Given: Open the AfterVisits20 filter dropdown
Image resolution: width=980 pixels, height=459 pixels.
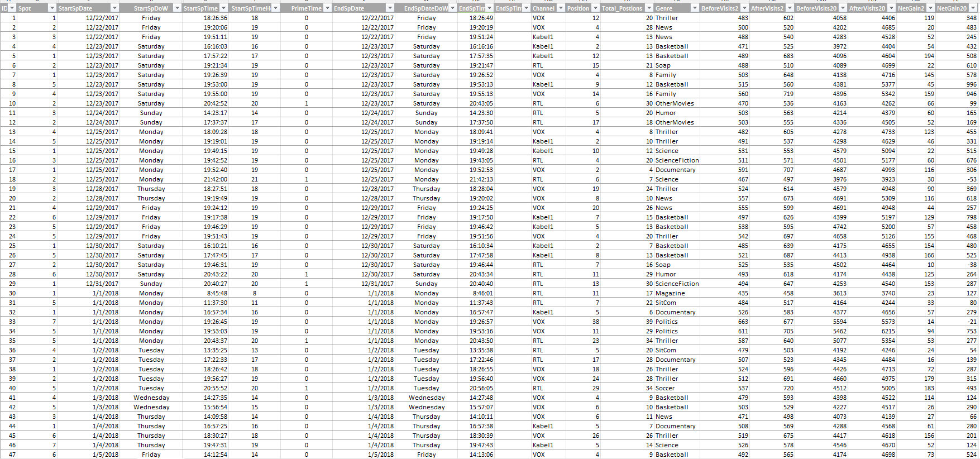Looking at the screenshot, I should click(x=891, y=8).
